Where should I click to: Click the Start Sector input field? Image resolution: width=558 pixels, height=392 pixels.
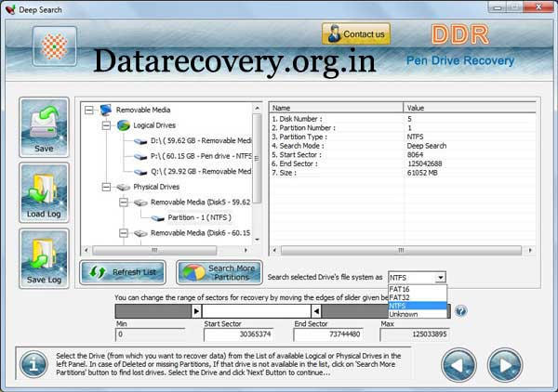pos(238,334)
